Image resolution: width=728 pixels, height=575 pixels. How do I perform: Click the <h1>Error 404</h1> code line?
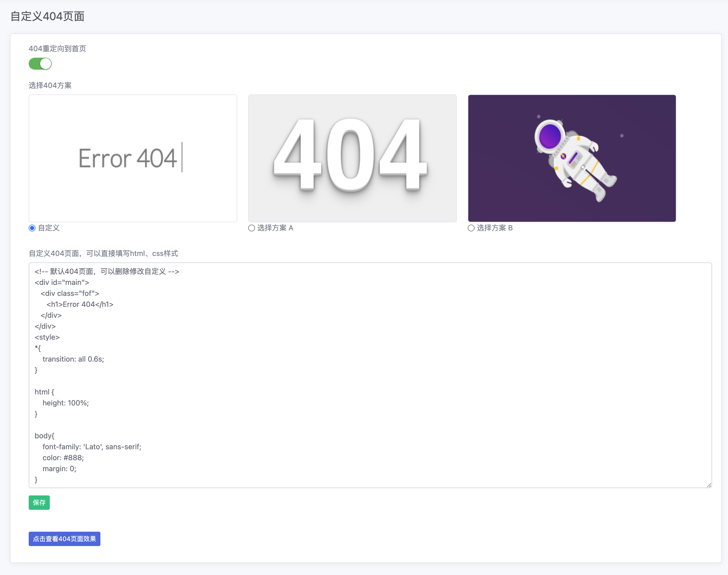pos(80,304)
